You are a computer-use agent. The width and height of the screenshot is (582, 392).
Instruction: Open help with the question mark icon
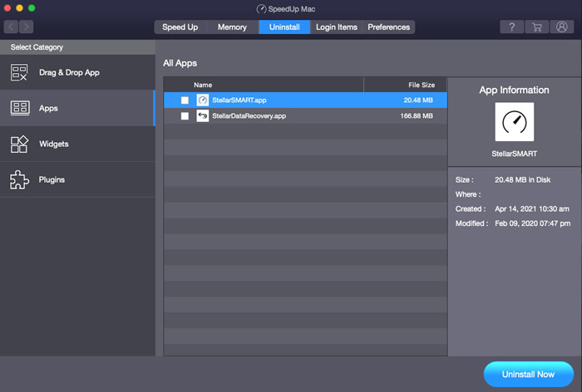(x=512, y=27)
